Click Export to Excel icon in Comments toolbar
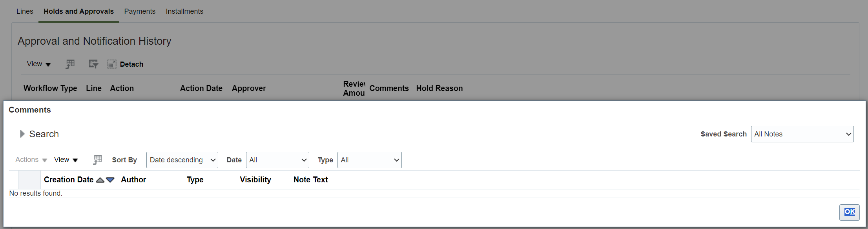The image size is (868, 229). coord(97,160)
